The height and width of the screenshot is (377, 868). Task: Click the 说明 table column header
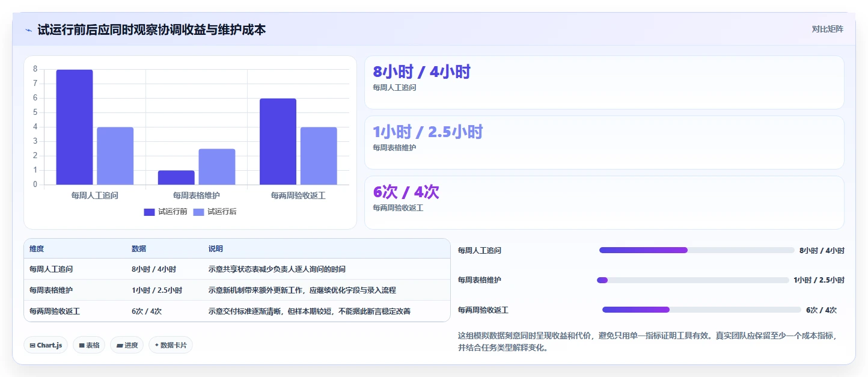[x=216, y=249]
